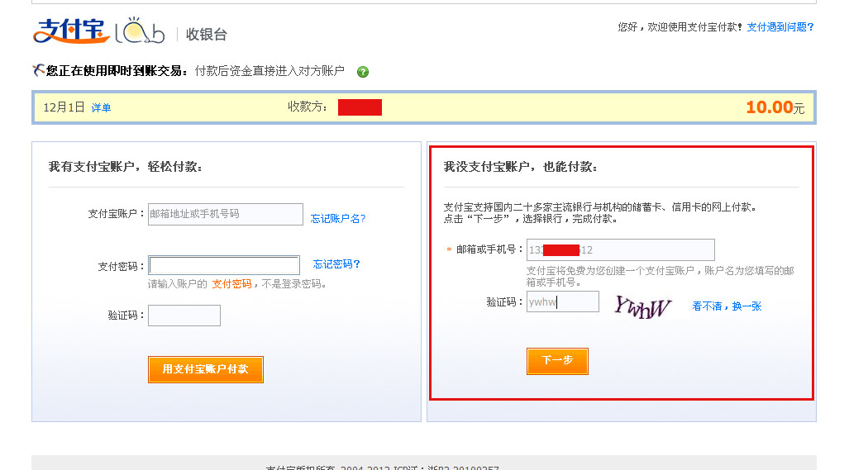Click the Alipay logo
This screenshot has width=868, height=470.
[x=71, y=31]
